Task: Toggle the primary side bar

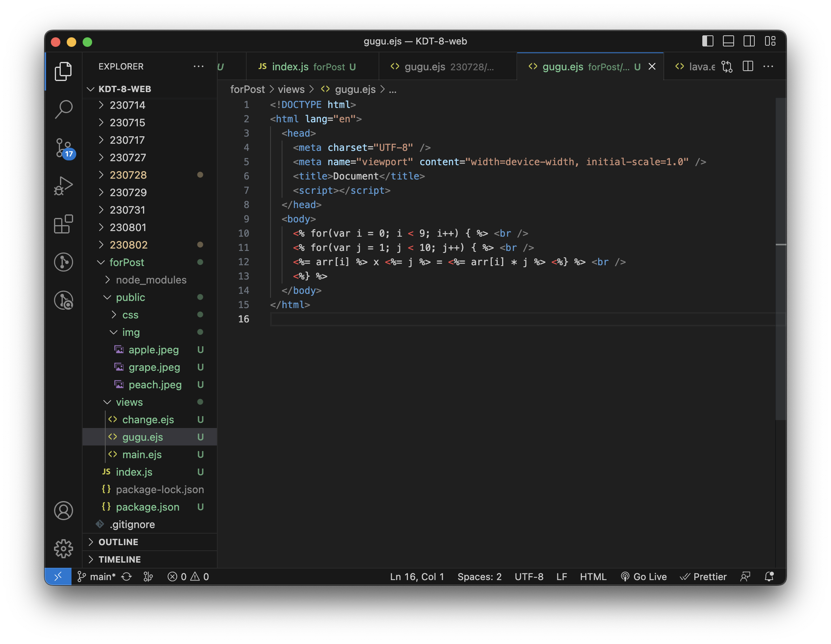Action: click(x=708, y=41)
